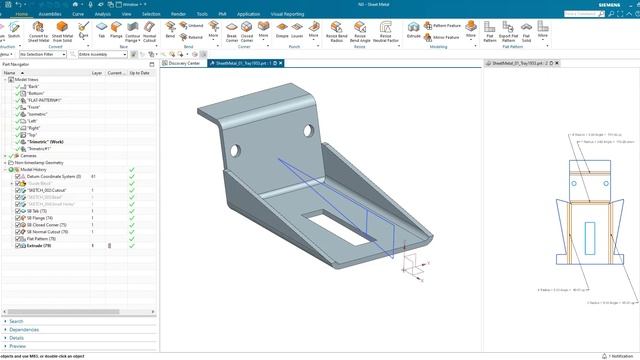Select the Flat Solid tool

(527, 32)
